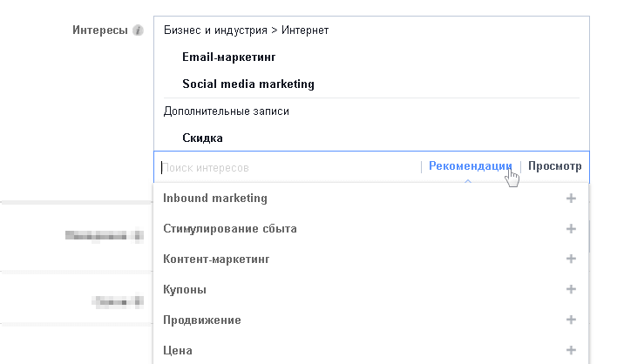Focus the Поиск интересов search field
This screenshot has width=624, height=364.
pyautogui.click(x=288, y=166)
